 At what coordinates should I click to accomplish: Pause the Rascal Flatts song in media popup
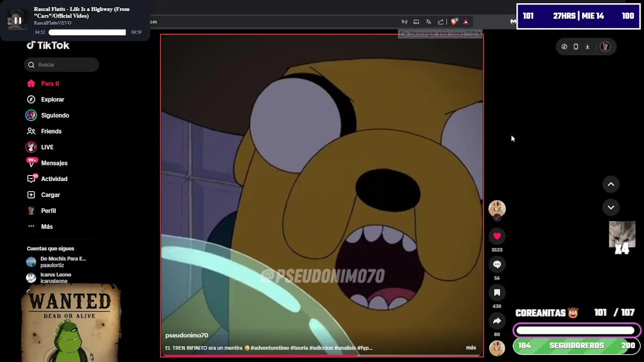(x=17, y=21)
